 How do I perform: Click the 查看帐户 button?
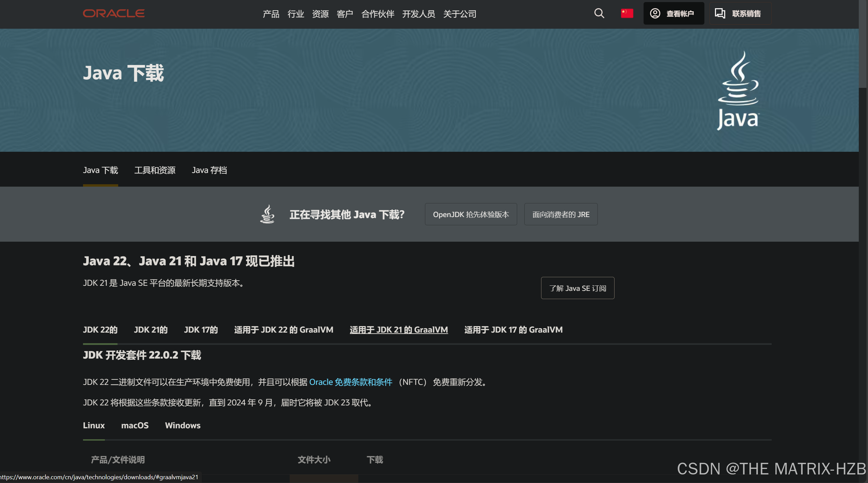pos(674,13)
